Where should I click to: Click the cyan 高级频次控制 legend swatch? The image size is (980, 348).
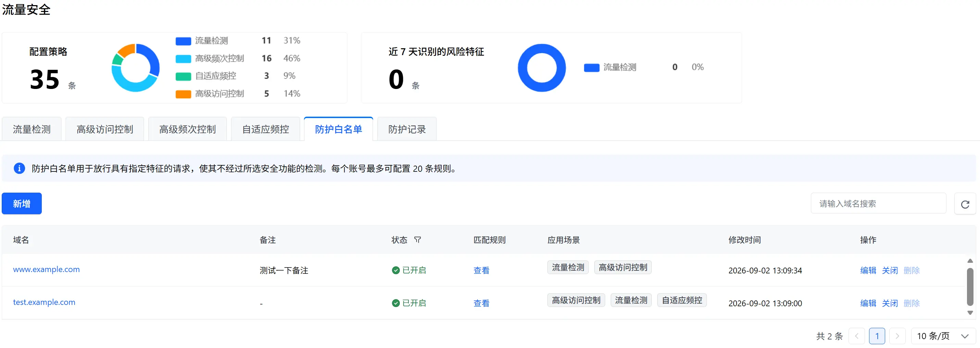pos(183,59)
